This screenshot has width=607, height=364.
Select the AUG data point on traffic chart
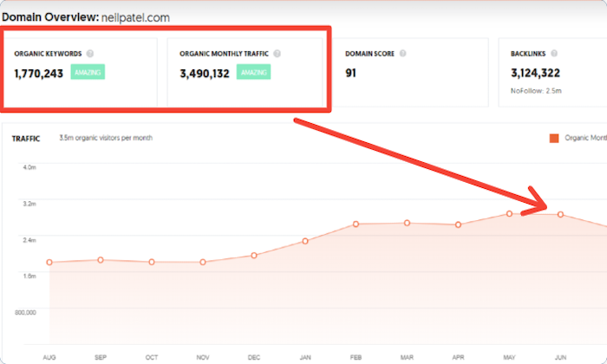tap(49, 263)
